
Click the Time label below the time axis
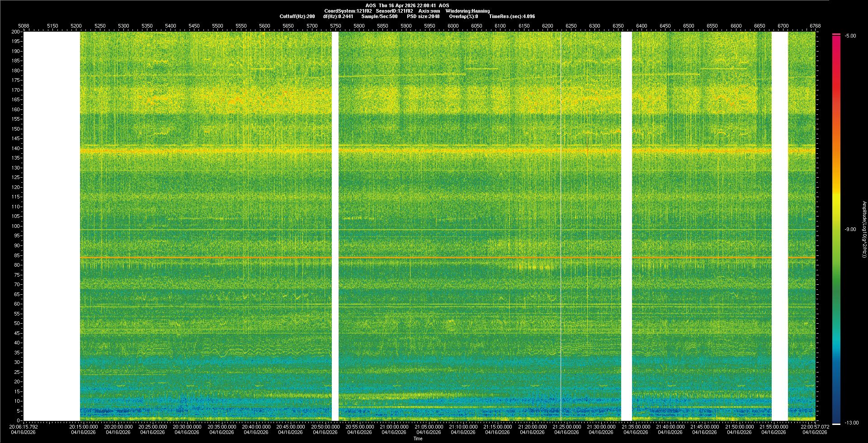[x=418, y=438]
